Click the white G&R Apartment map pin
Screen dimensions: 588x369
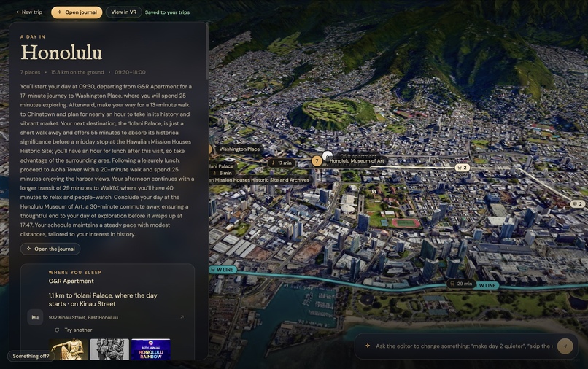point(328,155)
